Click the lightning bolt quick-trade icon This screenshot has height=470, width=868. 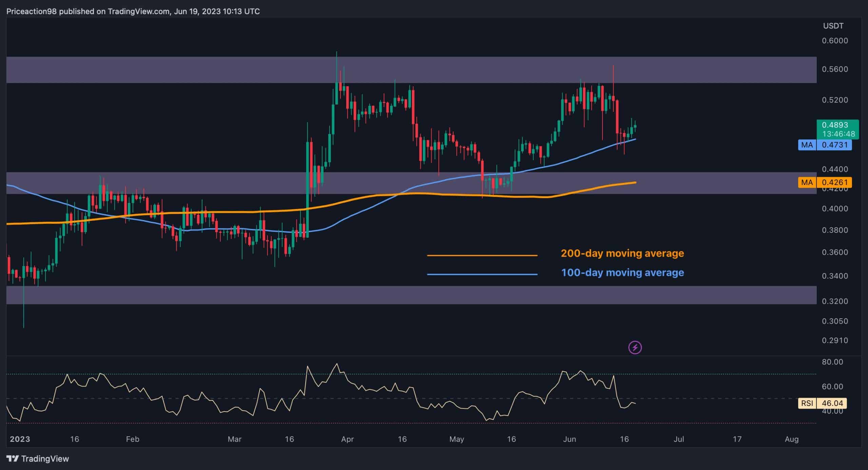pyautogui.click(x=635, y=346)
